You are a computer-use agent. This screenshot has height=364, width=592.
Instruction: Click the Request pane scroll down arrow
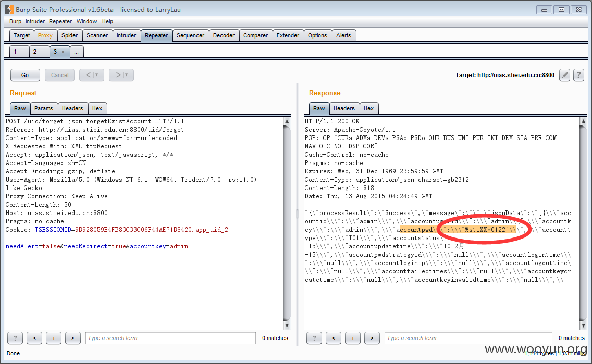click(287, 325)
